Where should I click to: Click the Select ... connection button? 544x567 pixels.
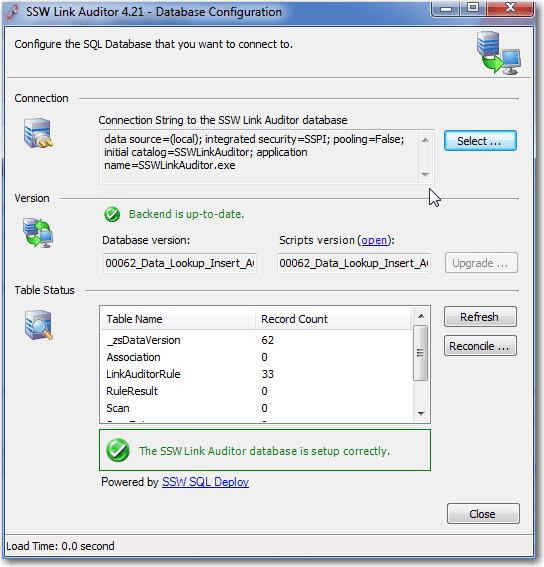[x=480, y=141]
